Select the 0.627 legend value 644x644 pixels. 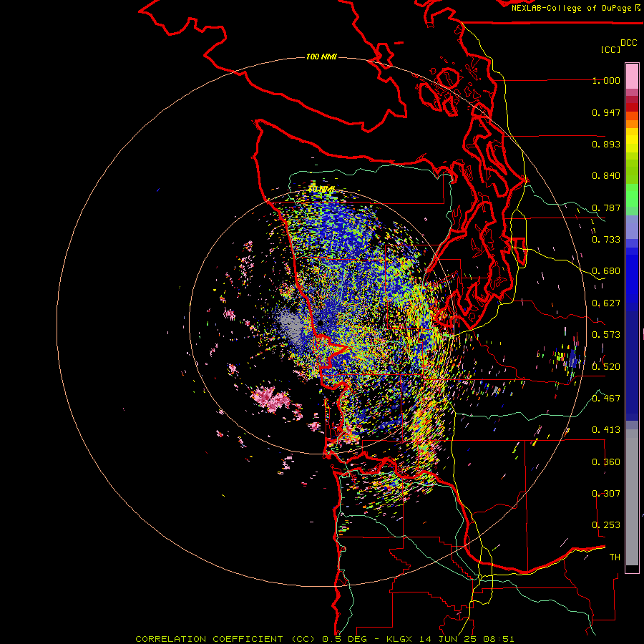click(606, 303)
